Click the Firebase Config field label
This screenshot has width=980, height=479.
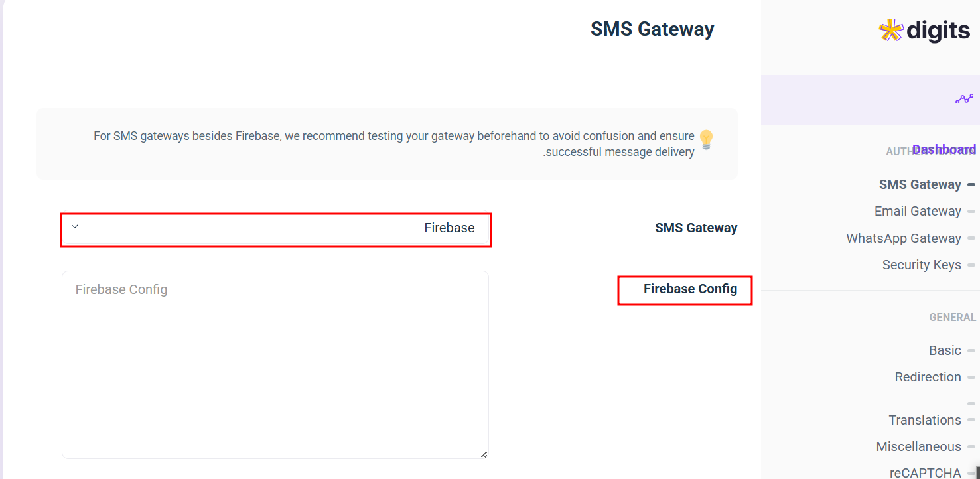pos(690,289)
